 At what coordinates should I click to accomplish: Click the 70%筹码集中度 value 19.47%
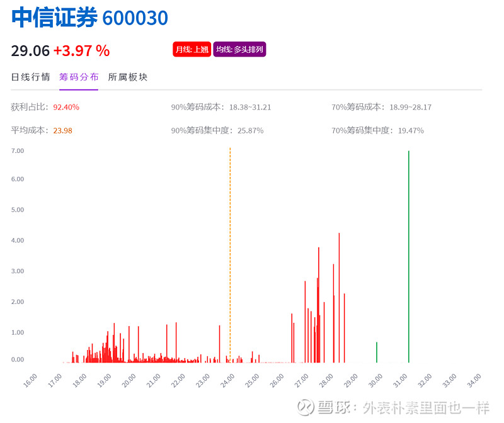pyautogui.click(x=411, y=131)
